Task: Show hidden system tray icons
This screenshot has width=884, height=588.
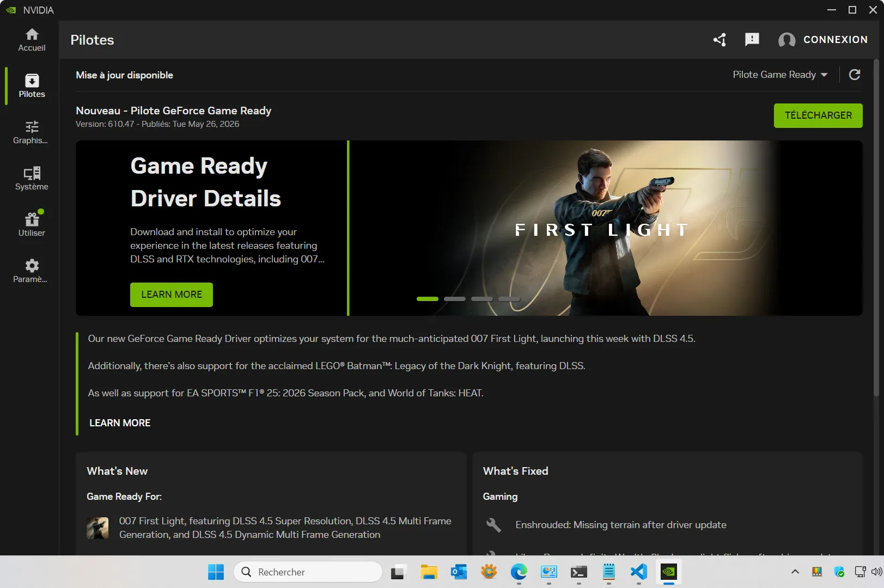Action: 795,572
